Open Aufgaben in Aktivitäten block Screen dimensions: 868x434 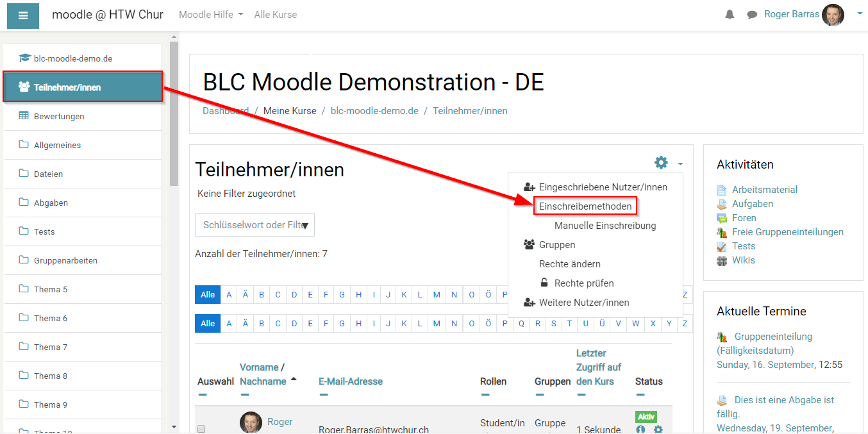coord(753,204)
